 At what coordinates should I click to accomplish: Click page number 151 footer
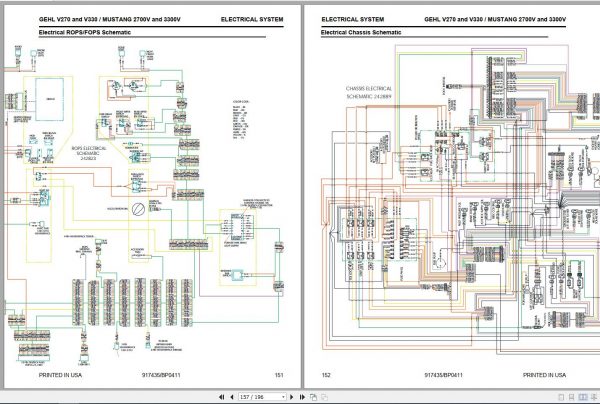279,375
